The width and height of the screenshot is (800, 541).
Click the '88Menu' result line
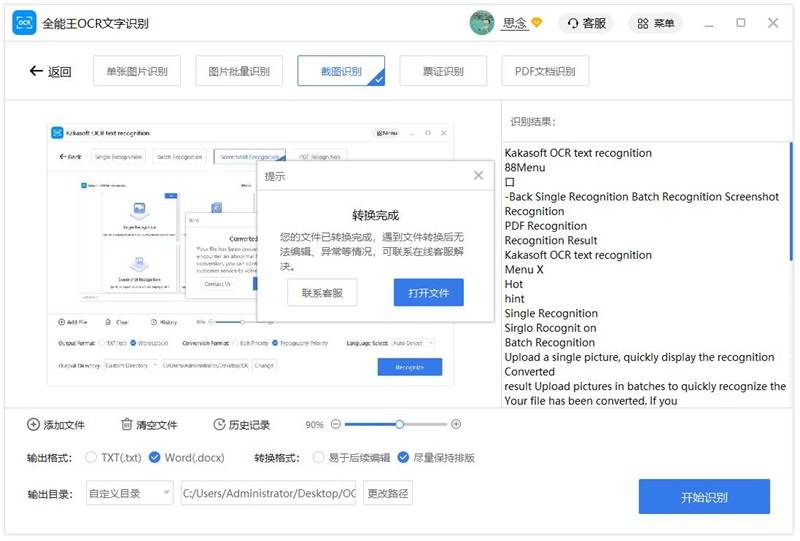tap(525, 167)
